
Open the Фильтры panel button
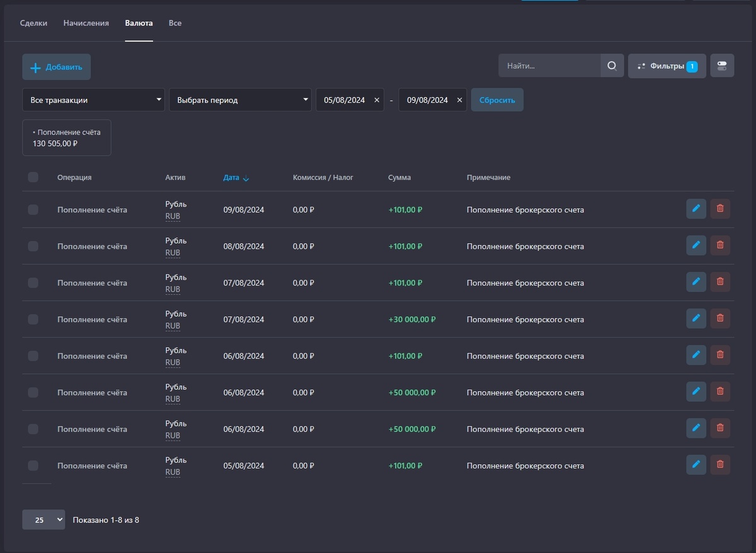pyautogui.click(x=667, y=66)
